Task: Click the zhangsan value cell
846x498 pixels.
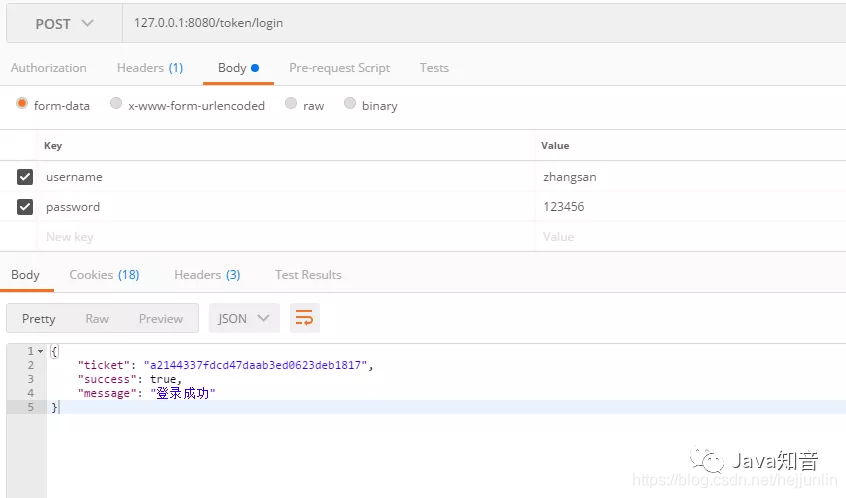Action: 691,177
